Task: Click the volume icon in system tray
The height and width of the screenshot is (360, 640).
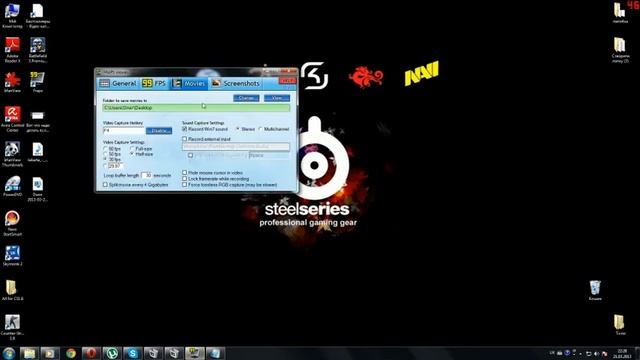Action: click(596, 353)
